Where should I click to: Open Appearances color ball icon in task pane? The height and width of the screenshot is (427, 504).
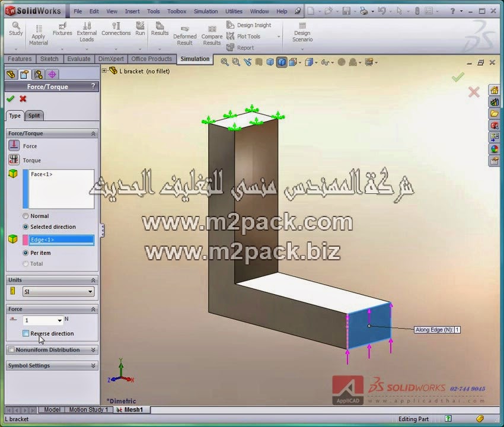click(x=495, y=149)
